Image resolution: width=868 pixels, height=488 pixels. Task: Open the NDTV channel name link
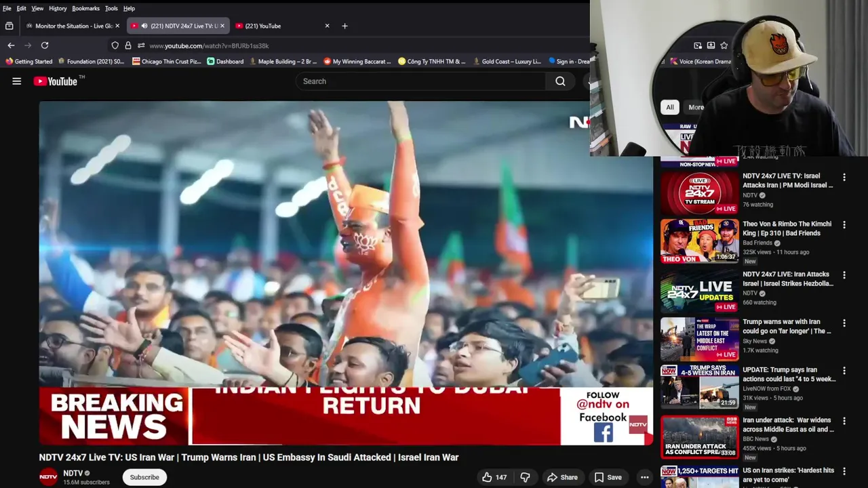point(73,473)
